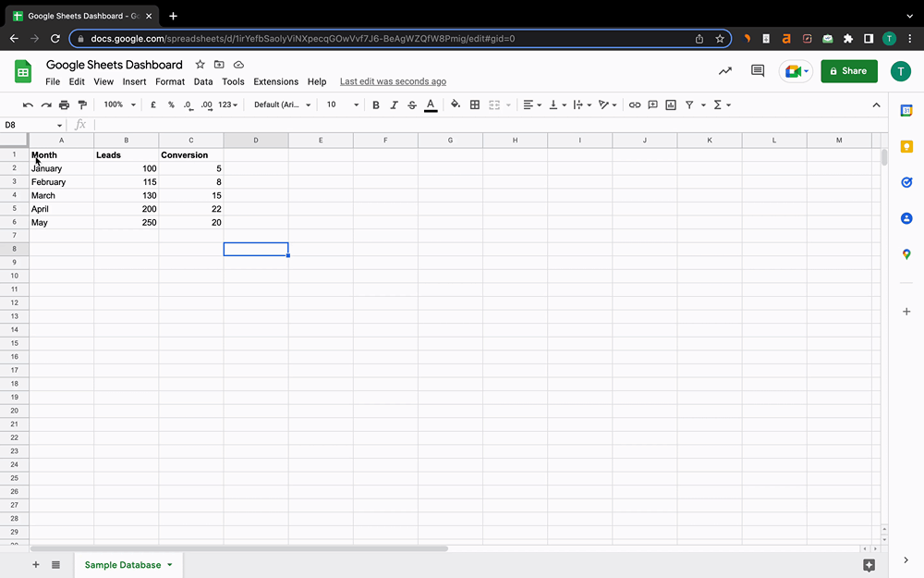This screenshot has width=924, height=578.
Task: Star the Google Sheets Dashboard document
Action: tap(200, 65)
